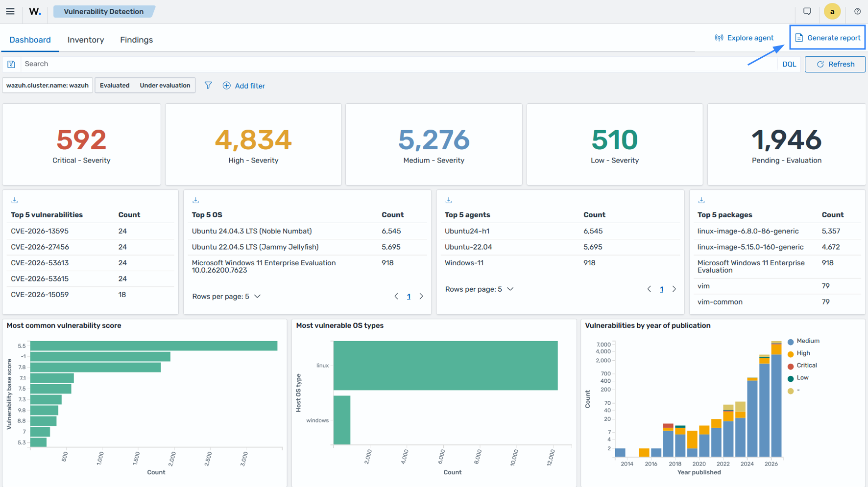Click the help question mark icon

(x=857, y=11)
